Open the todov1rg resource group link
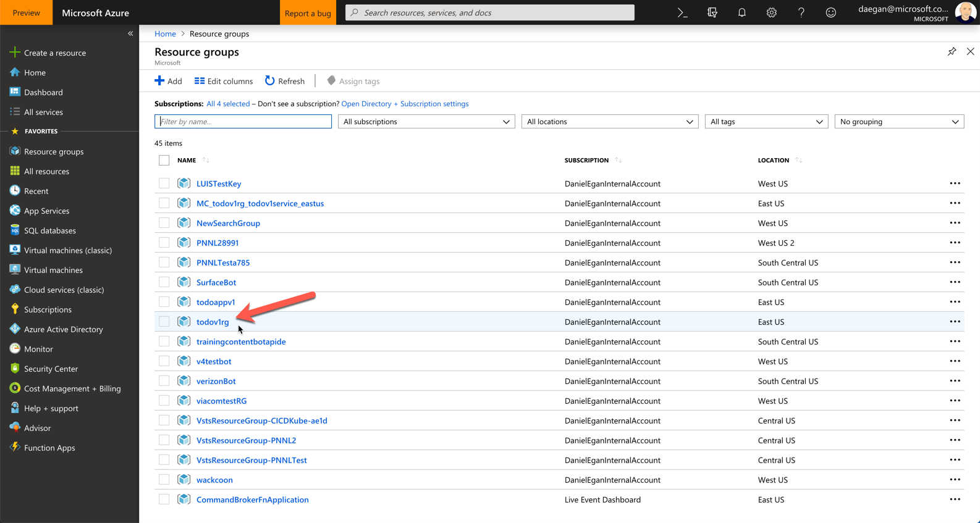The image size is (980, 523). [213, 322]
